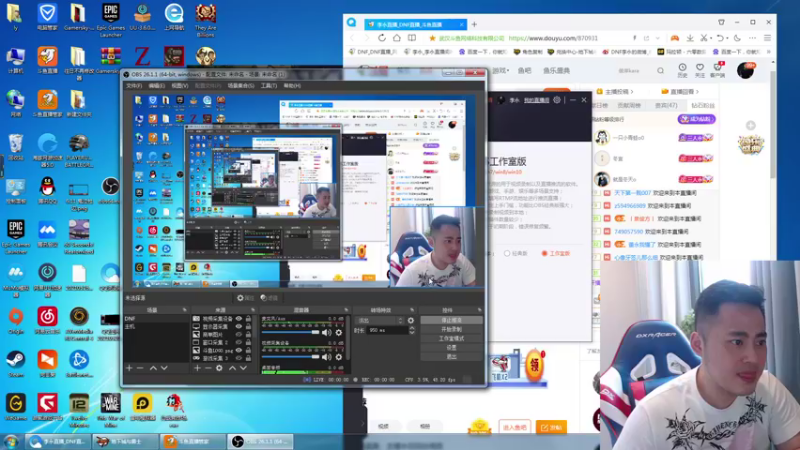
Task: Toggle visibility of 斗鱼LOGO.png source
Action: click(x=238, y=351)
